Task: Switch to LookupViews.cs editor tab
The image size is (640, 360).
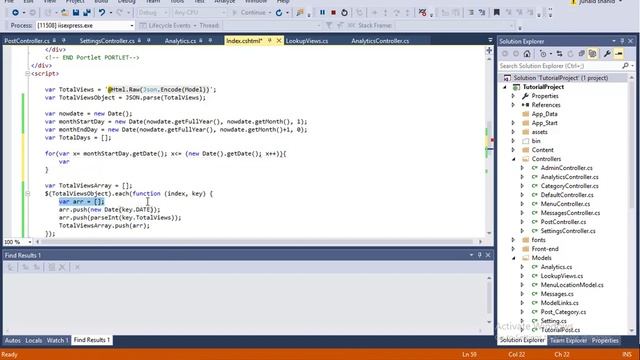Action: pos(307,41)
